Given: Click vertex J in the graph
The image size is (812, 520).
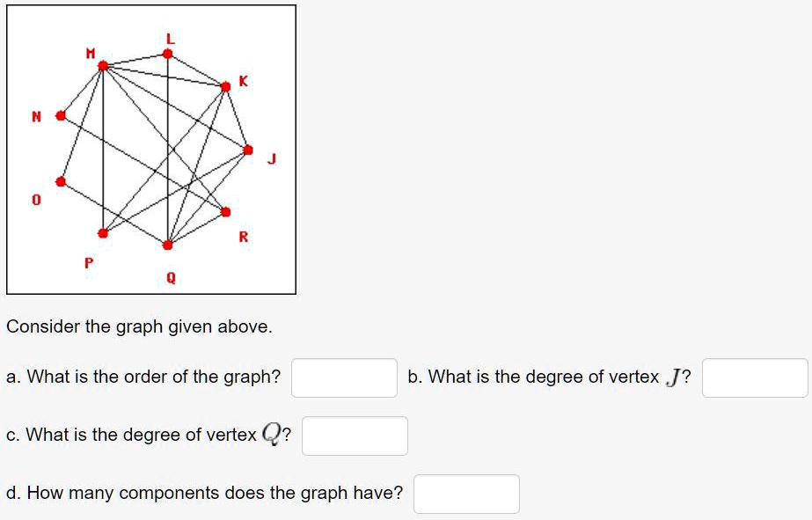Looking at the screenshot, I should [246, 150].
